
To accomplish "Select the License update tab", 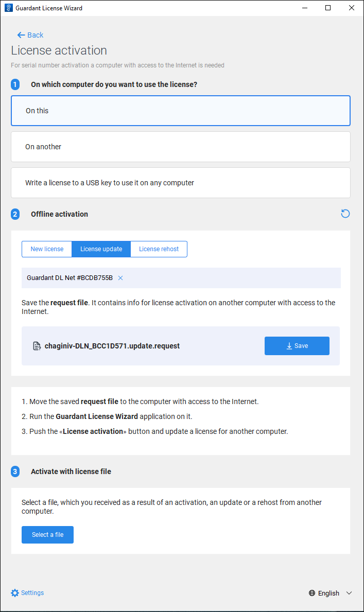I will click(x=101, y=249).
